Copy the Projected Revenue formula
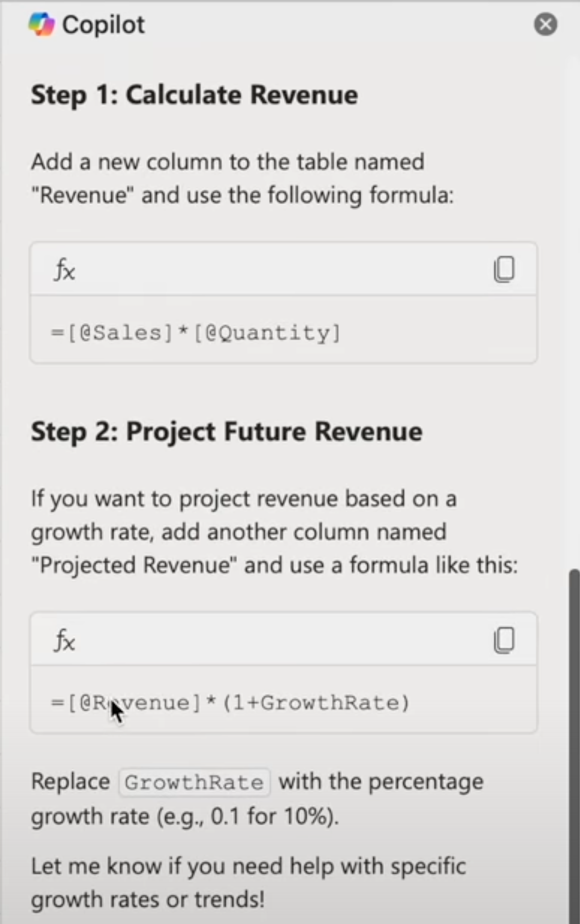This screenshot has width=580, height=924. (504, 640)
